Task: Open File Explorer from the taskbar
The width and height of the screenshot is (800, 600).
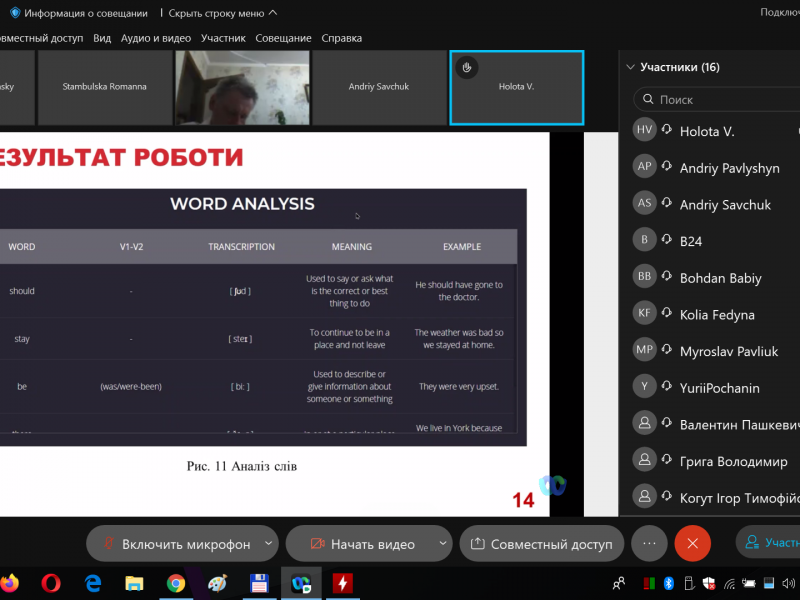Action: (x=134, y=582)
